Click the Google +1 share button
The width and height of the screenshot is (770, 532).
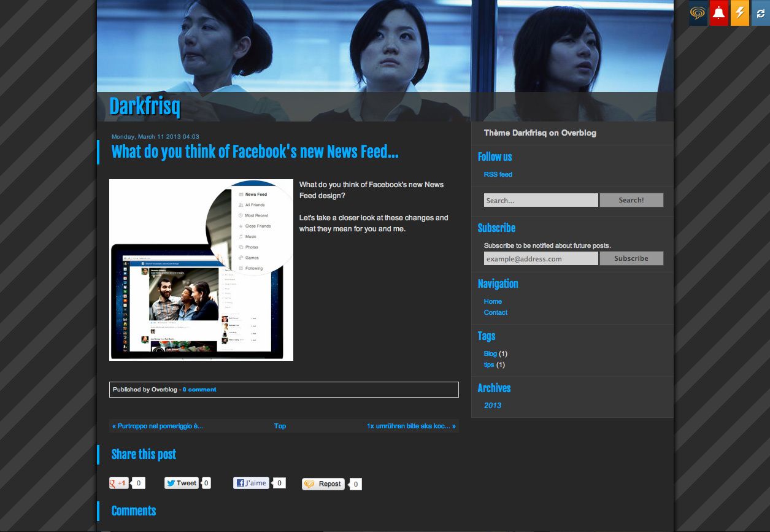tap(118, 483)
